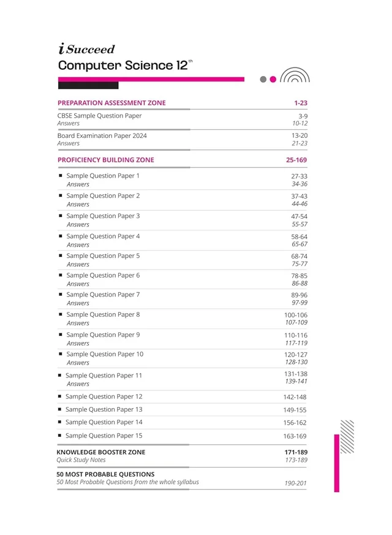Click the Knowledge Booster Zone heading
Image resolution: width=392 pixels, height=535 pixels.
[x=101, y=452]
